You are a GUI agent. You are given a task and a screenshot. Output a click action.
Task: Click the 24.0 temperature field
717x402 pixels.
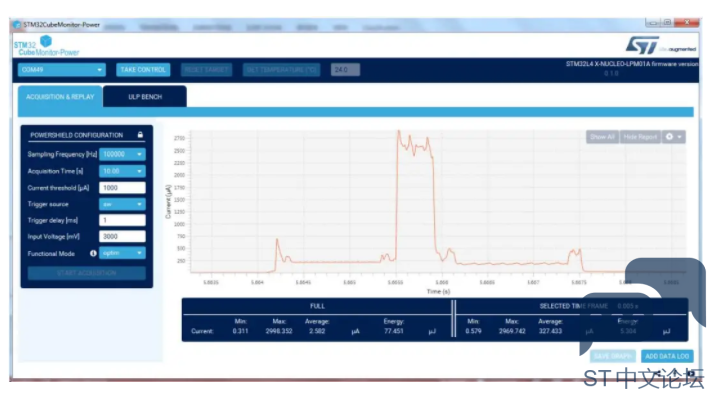345,70
